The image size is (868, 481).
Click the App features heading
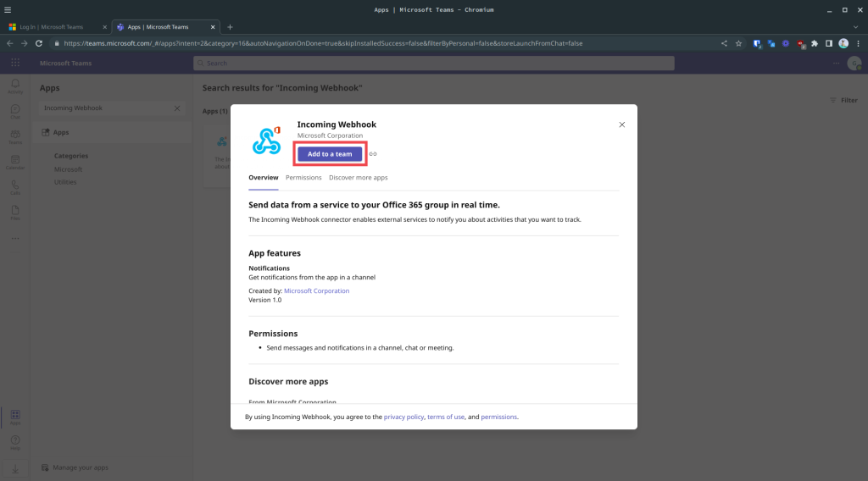tap(275, 253)
